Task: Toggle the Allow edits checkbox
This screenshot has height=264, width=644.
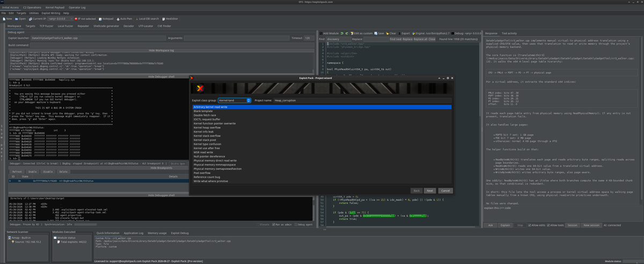Action: pos(537,225)
